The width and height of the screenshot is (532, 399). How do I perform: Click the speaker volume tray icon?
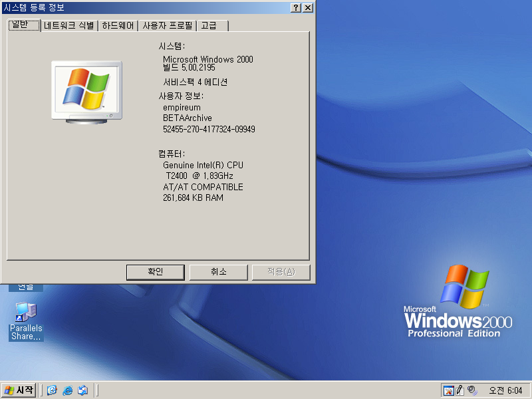click(x=472, y=390)
